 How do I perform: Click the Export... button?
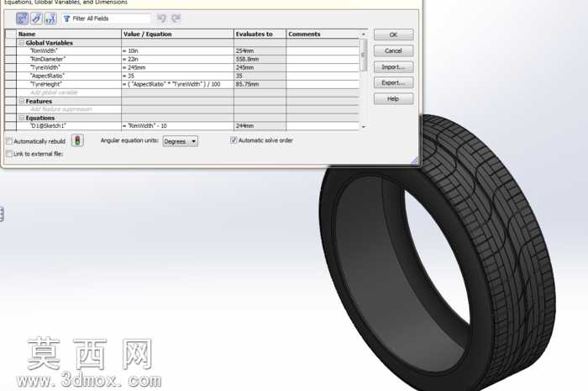pyautogui.click(x=393, y=82)
